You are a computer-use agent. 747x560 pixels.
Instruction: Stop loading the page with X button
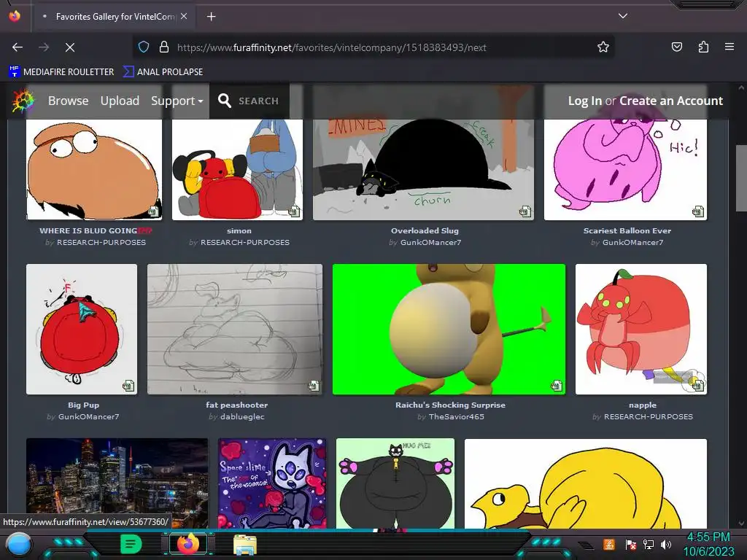tap(70, 47)
